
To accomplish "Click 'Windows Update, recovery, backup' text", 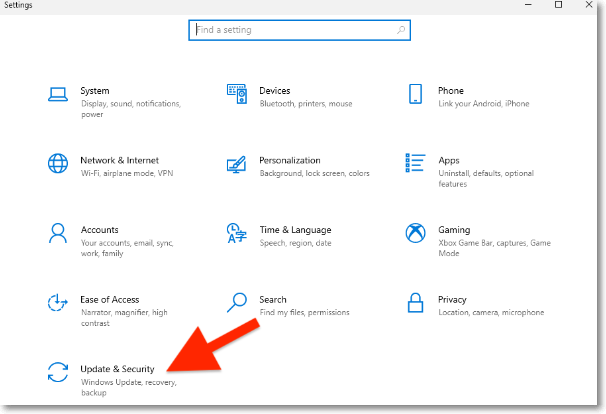I will 129,387.
